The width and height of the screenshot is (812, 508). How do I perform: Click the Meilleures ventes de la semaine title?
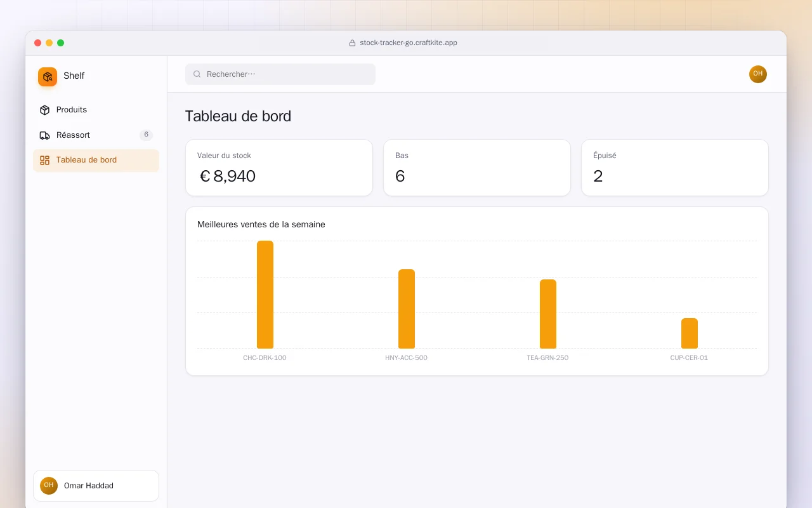click(x=261, y=224)
